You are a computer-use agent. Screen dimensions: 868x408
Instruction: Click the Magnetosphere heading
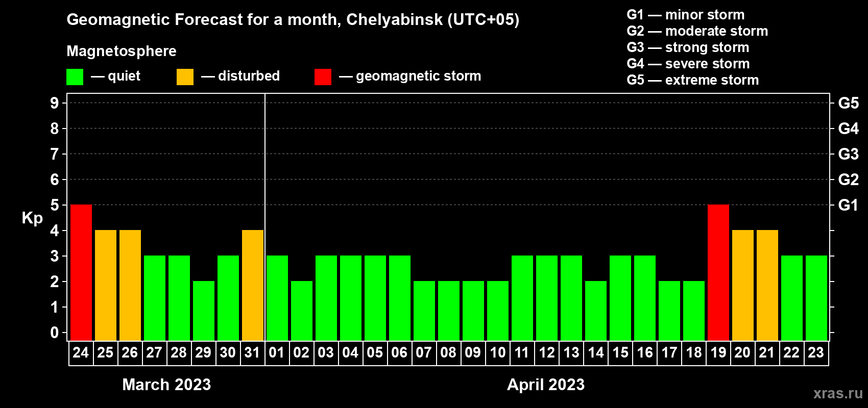click(x=122, y=51)
